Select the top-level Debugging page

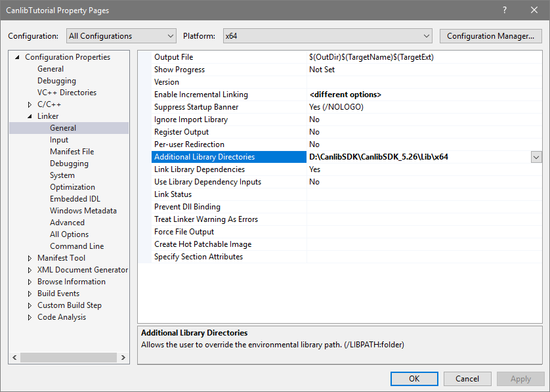click(x=57, y=81)
